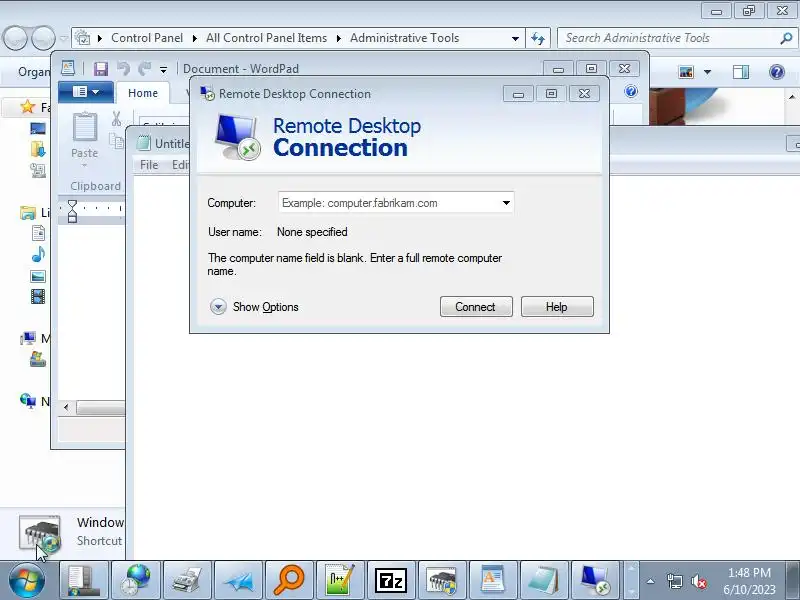Select the Home tab in WordPad
The height and width of the screenshot is (600, 800).
[x=143, y=93]
